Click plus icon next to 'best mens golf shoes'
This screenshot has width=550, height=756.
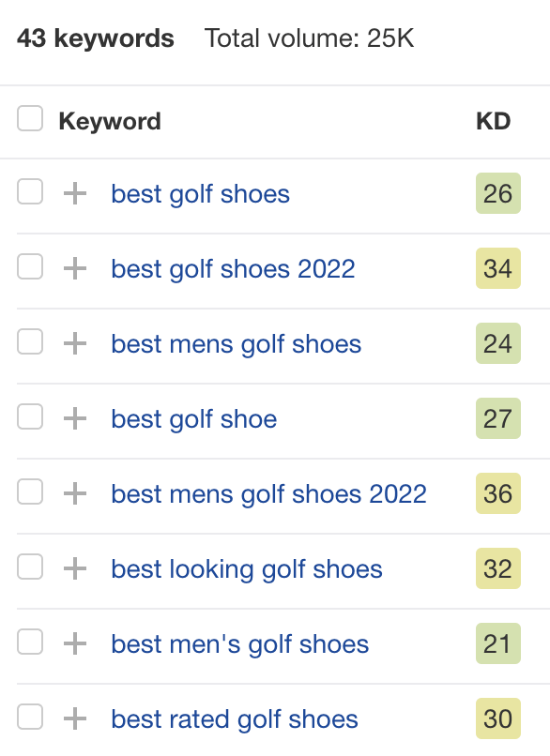(x=75, y=344)
